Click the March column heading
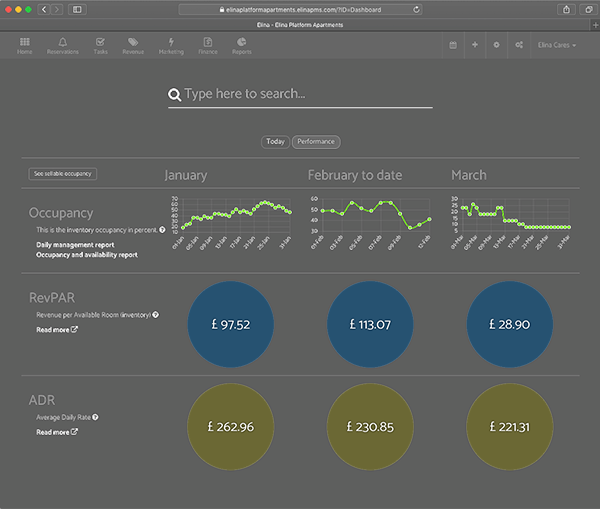 (x=469, y=175)
